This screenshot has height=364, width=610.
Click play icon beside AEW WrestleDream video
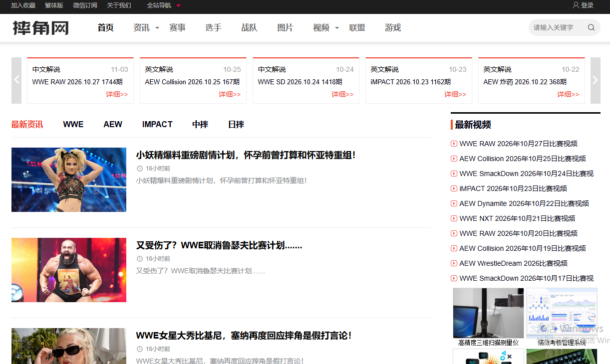(x=454, y=263)
